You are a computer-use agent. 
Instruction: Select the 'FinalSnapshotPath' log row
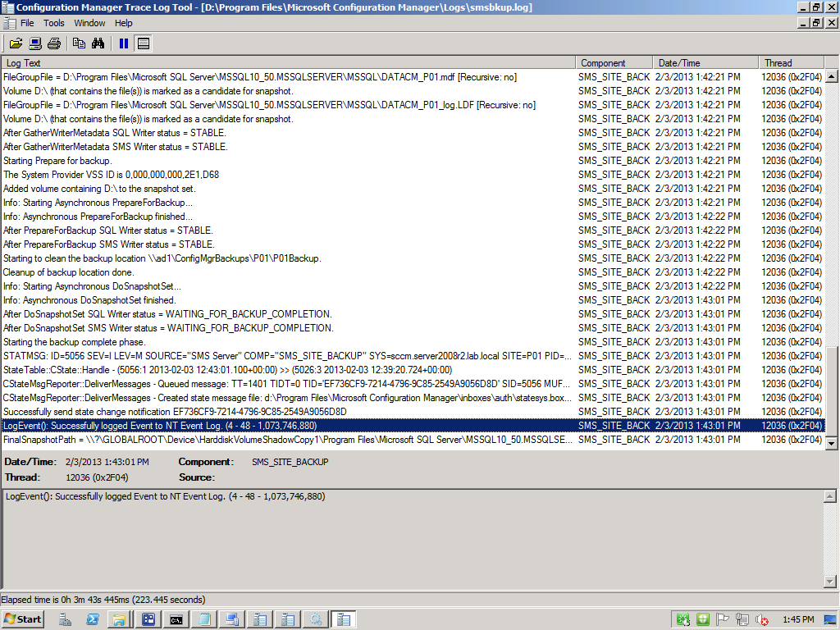(413, 440)
